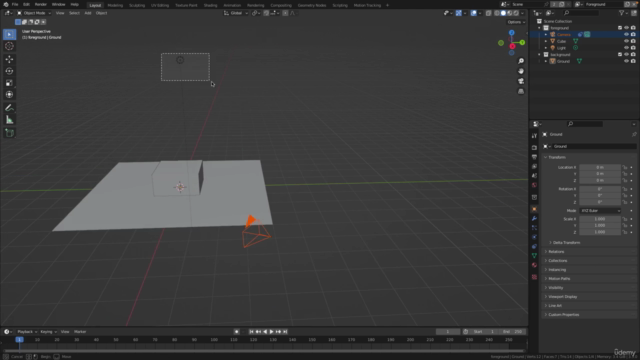The height and width of the screenshot is (360, 640).
Task: Expand the Cube outliner row
Action: (x=546, y=41)
